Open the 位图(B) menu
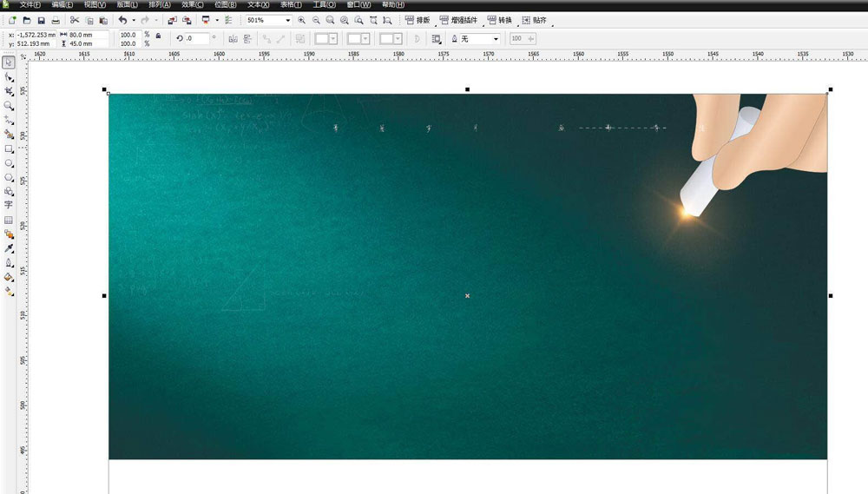The width and height of the screenshot is (868, 494). tap(225, 4)
